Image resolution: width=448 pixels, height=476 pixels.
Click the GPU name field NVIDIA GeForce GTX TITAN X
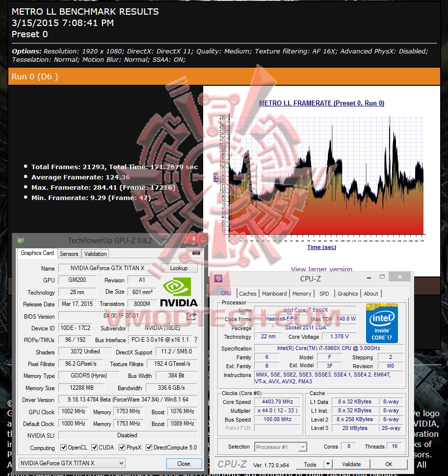tap(107, 268)
